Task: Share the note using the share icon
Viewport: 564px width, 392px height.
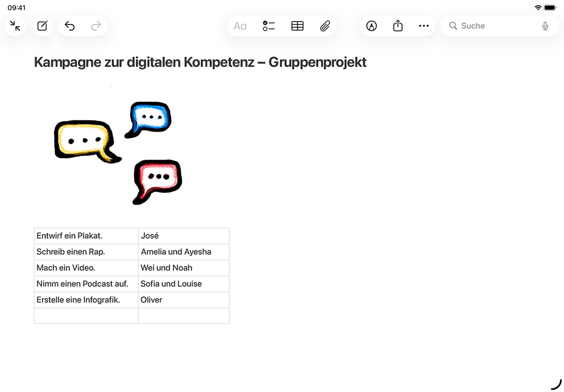Action: pyautogui.click(x=398, y=26)
